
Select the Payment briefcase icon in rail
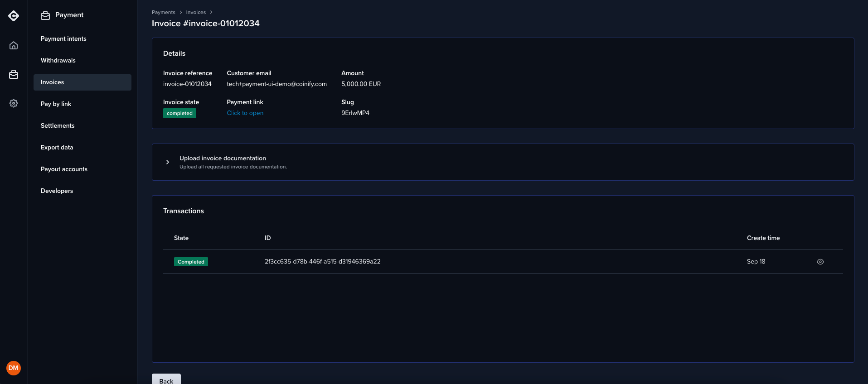(14, 74)
